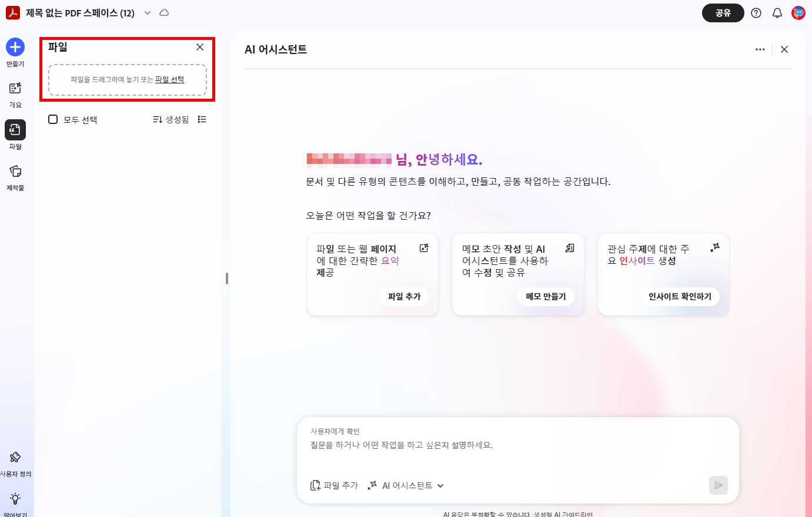Click the sparkle icon on the 인사이트 생성 card

715,248
